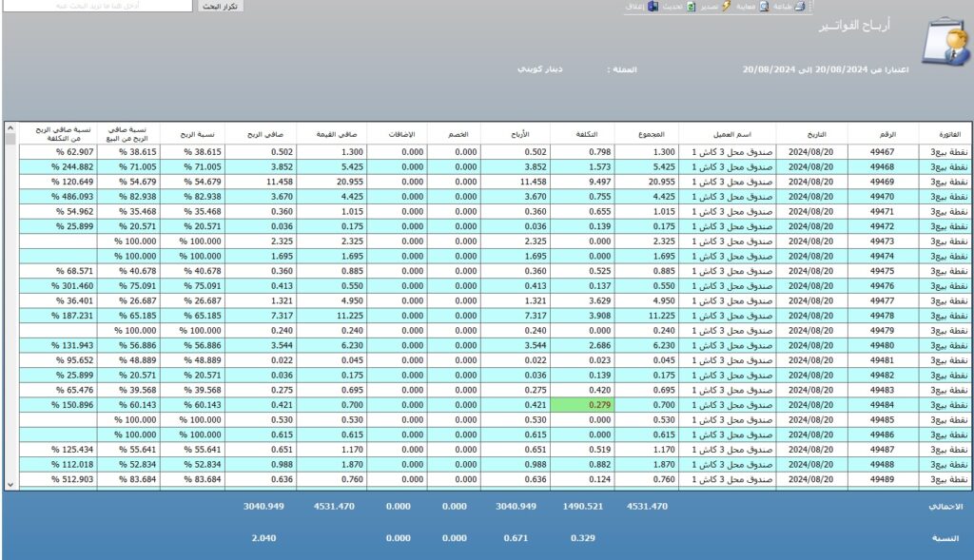Click the Close (إغلاق) door icon
974x560 pixels.
653,7
